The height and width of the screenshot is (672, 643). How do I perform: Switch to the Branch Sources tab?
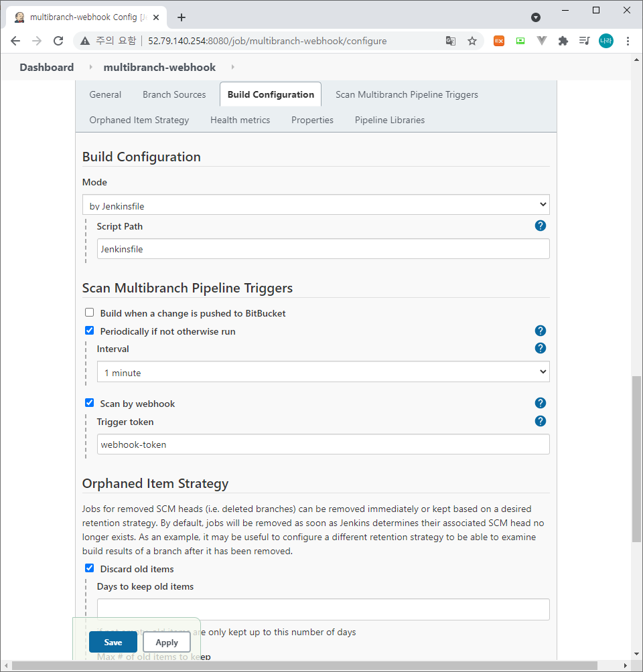tap(174, 95)
